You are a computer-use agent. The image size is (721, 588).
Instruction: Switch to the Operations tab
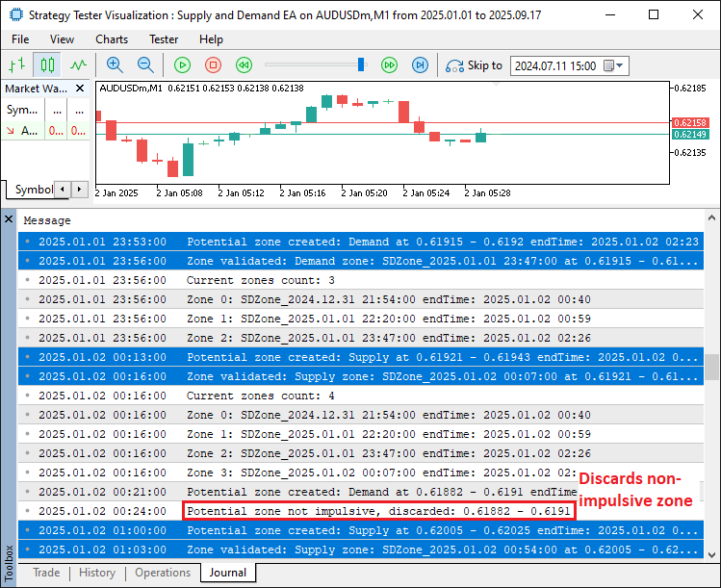[163, 573]
